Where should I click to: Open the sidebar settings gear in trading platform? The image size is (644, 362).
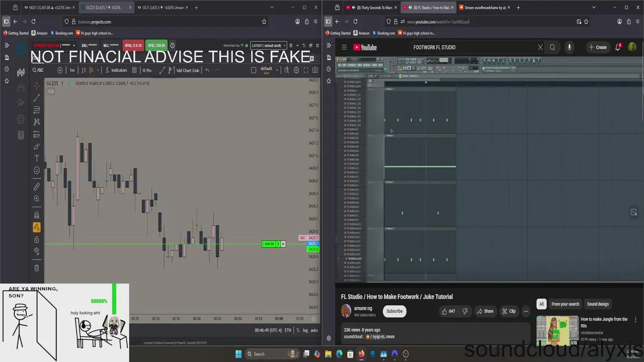(21, 119)
